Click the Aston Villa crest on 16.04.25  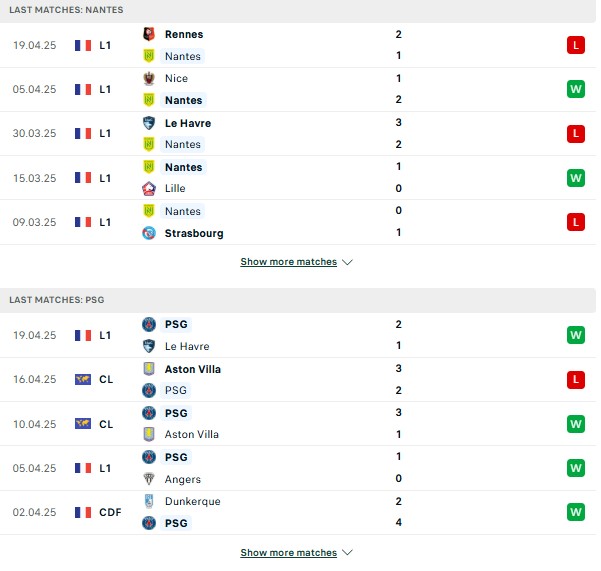coord(149,369)
